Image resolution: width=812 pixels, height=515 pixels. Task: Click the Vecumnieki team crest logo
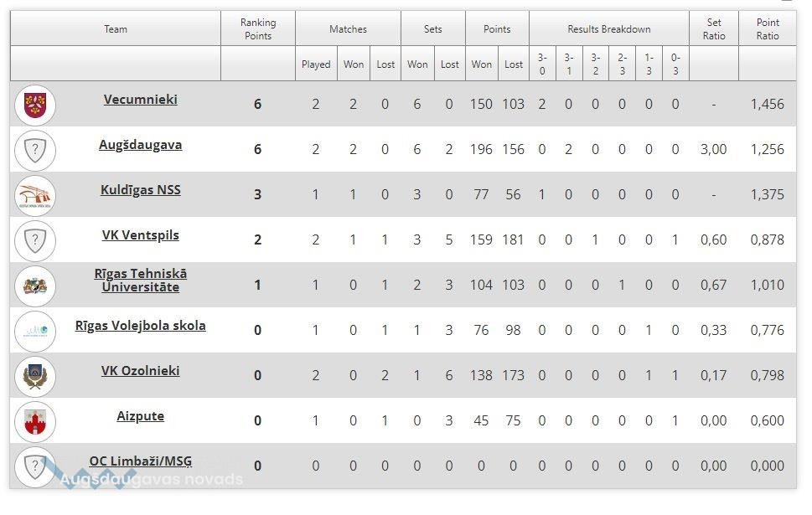coord(35,106)
